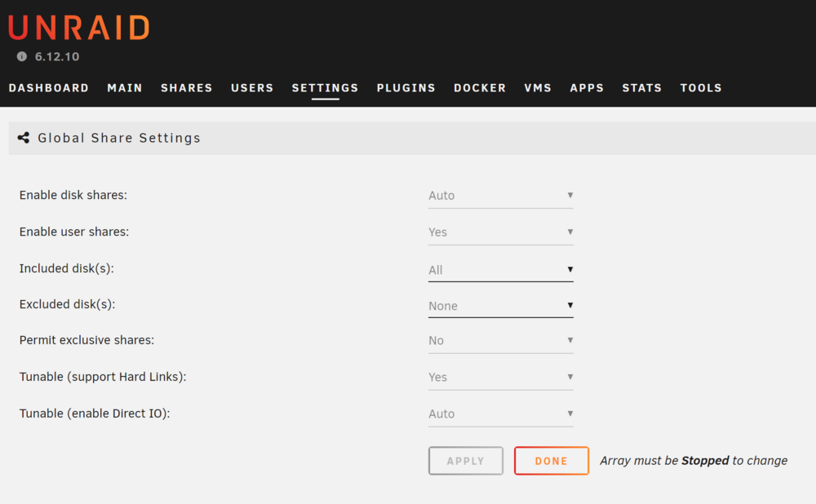Click the Excluded disk(s) label
The image size is (816, 504).
[67, 304]
